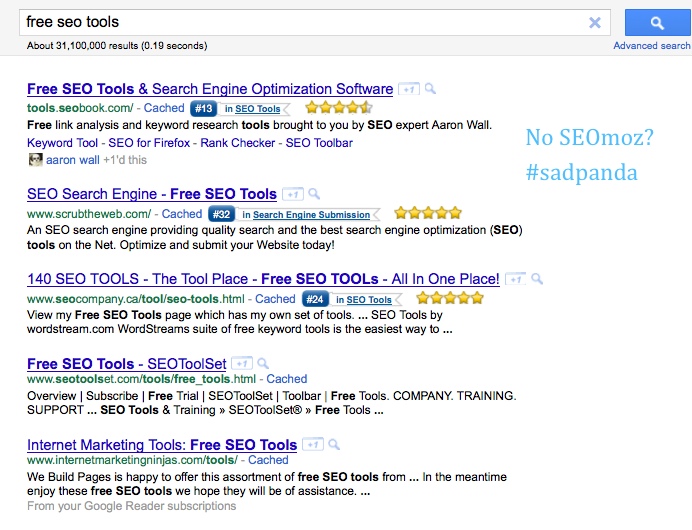The image size is (692, 530).
Task: Click 'From your Google Reader subscriptions' text
Action: pyautogui.click(x=132, y=506)
